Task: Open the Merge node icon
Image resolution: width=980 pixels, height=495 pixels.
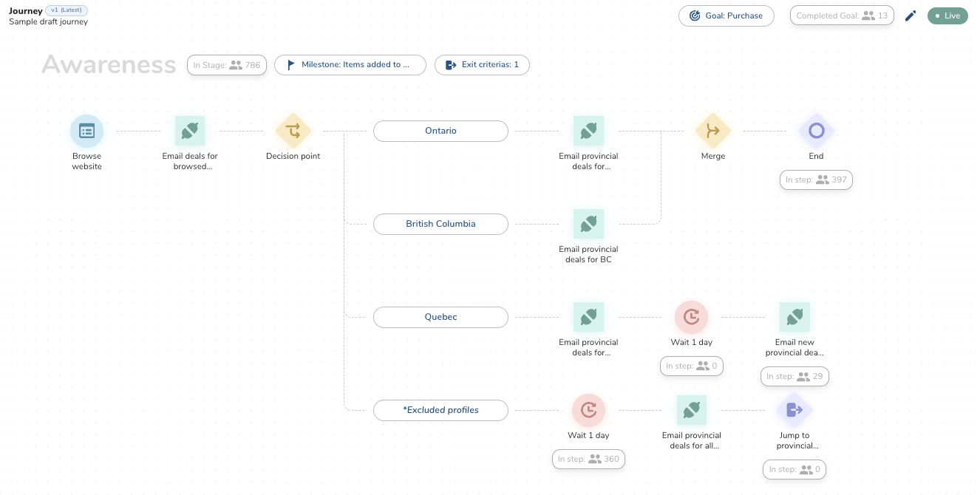Action: 712,131
